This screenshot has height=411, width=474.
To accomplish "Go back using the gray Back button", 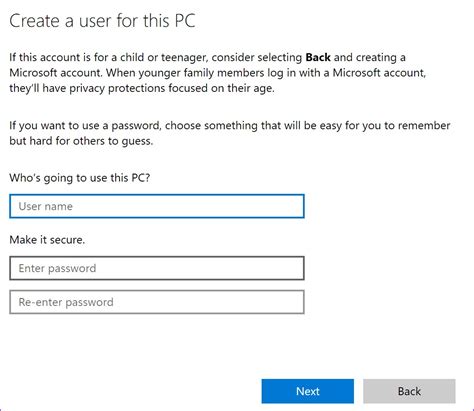I will [409, 391].
